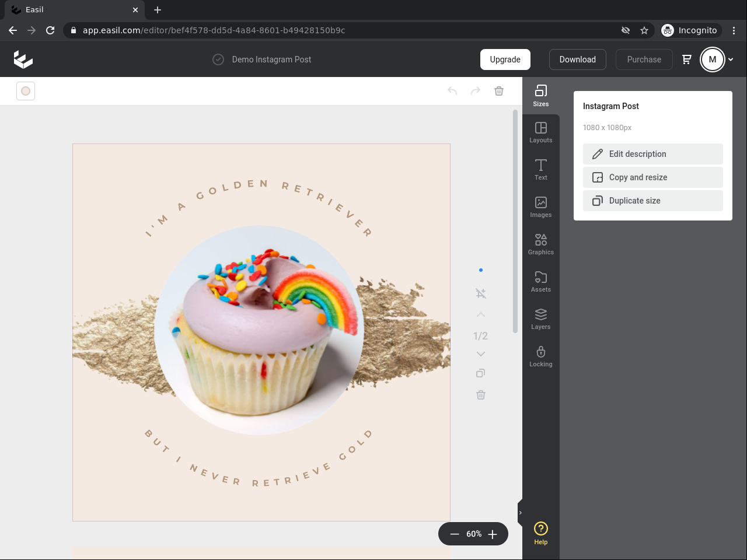Reload the browser page

pos(50,30)
